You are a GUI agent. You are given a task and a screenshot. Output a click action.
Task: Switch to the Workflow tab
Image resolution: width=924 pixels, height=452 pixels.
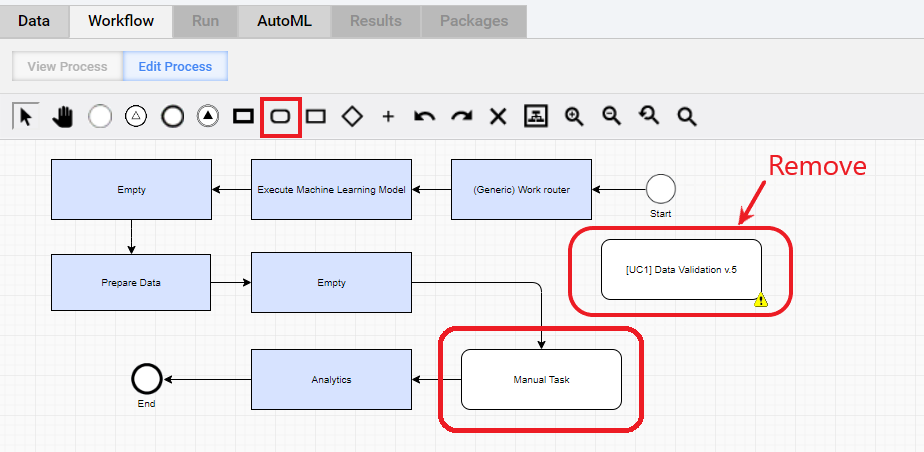[x=121, y=21]
